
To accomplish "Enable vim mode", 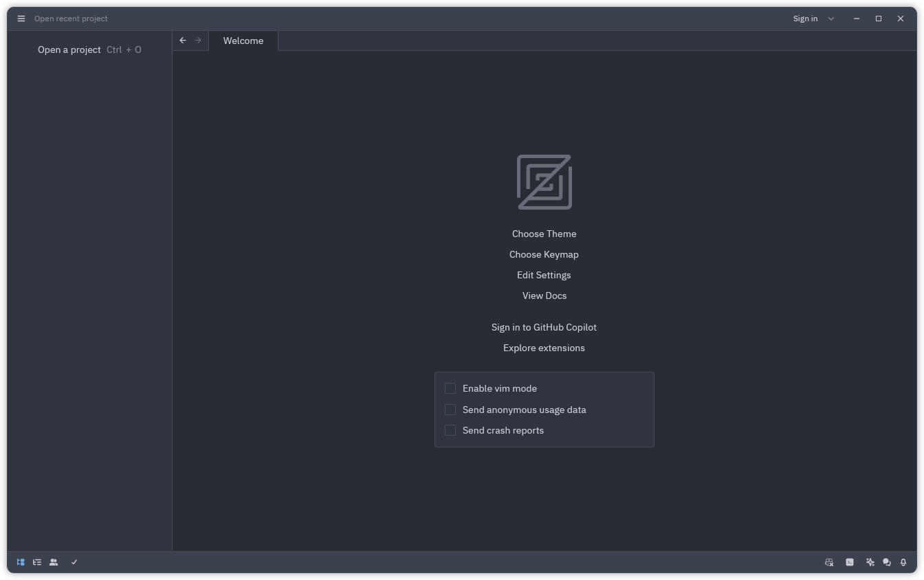I will (x=450, y=388).
